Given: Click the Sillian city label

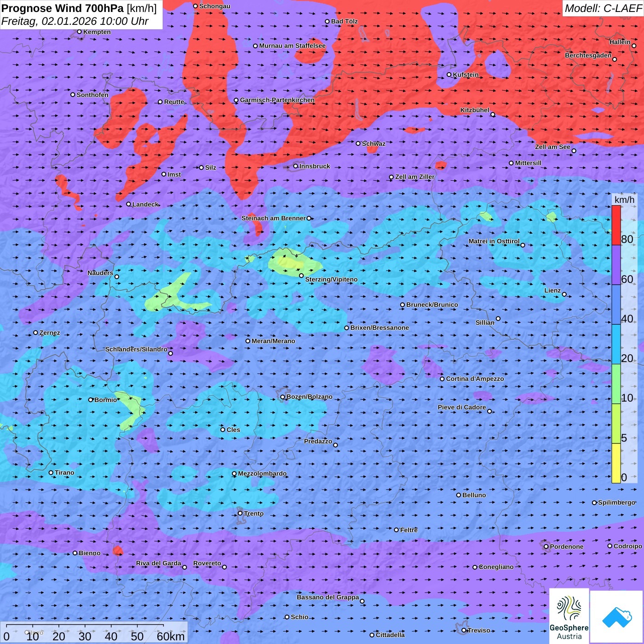Looking at the screenshot, I should point(485,322).
